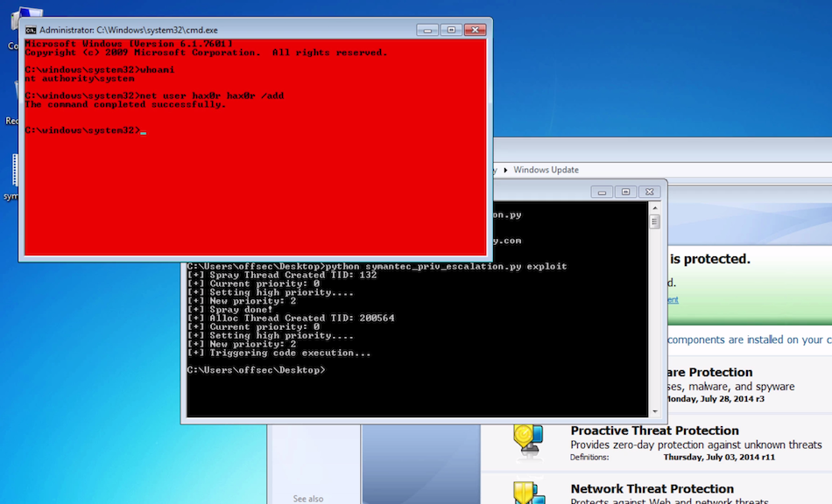Viewport: 832px width, 504px height.
Task: Open the Windows Update breadcrumb
Action: tap(546, 170)
